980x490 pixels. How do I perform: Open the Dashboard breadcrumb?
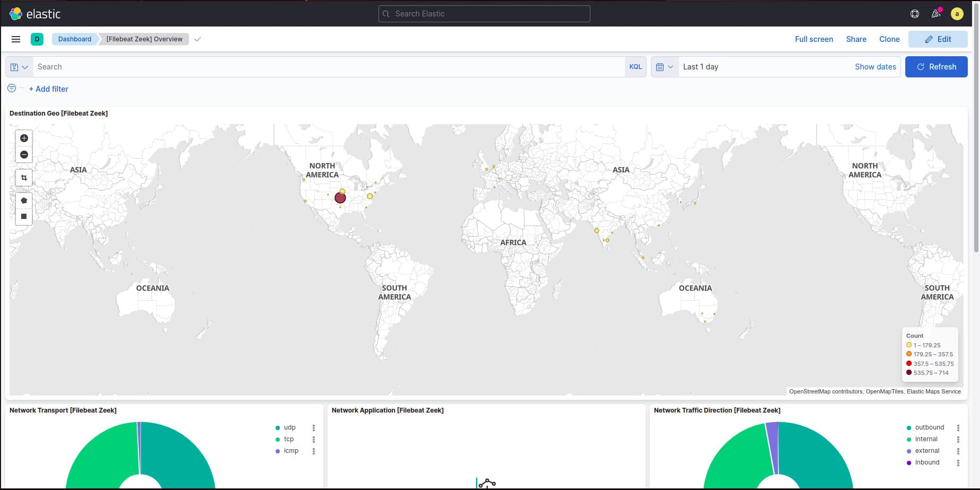[74, 39]
